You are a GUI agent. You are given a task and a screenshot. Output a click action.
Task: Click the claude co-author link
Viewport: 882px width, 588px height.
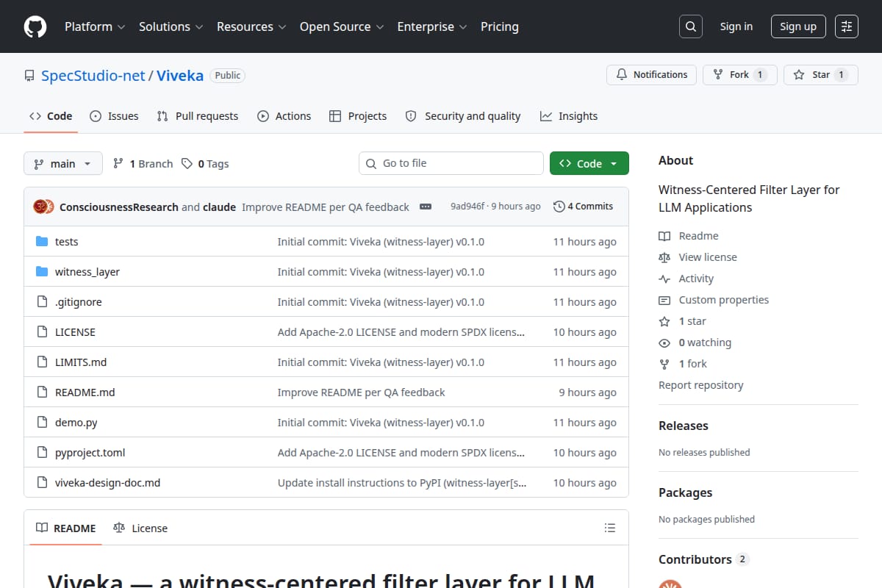tap(219, 207)
